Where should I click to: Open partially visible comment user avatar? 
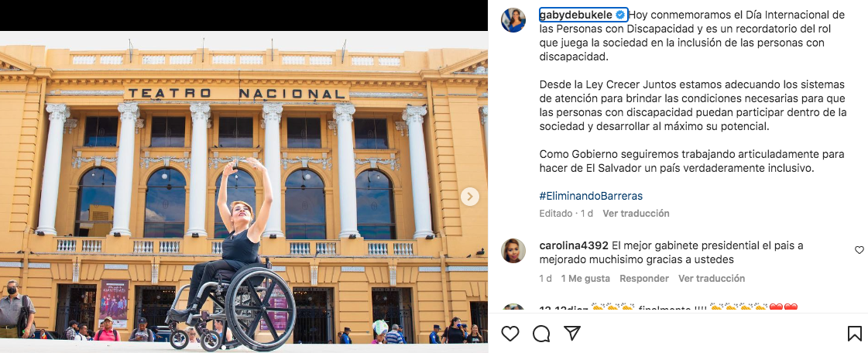[513, 308]
